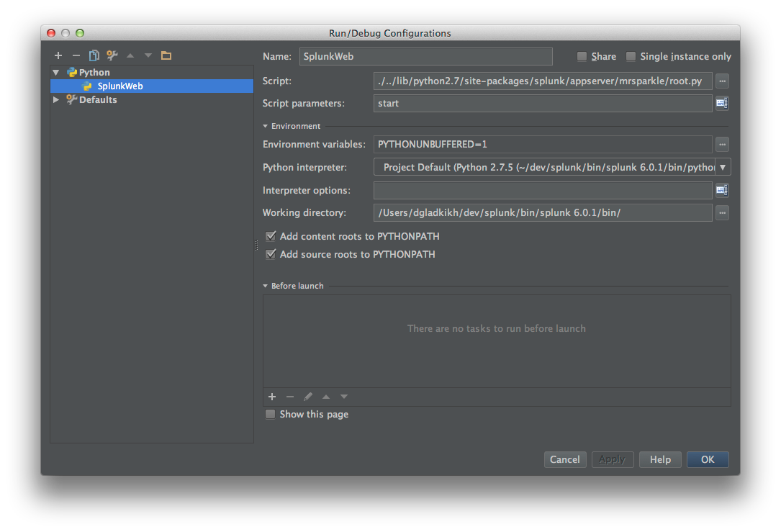Collapse the Environment section
The height and width of the screenshot is (532, 781).
(266, 126)
